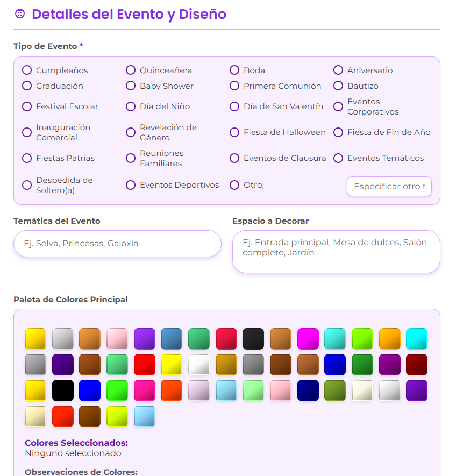Pick the Baby Shower option
The image size is (449, 476).
pos(131,86)
